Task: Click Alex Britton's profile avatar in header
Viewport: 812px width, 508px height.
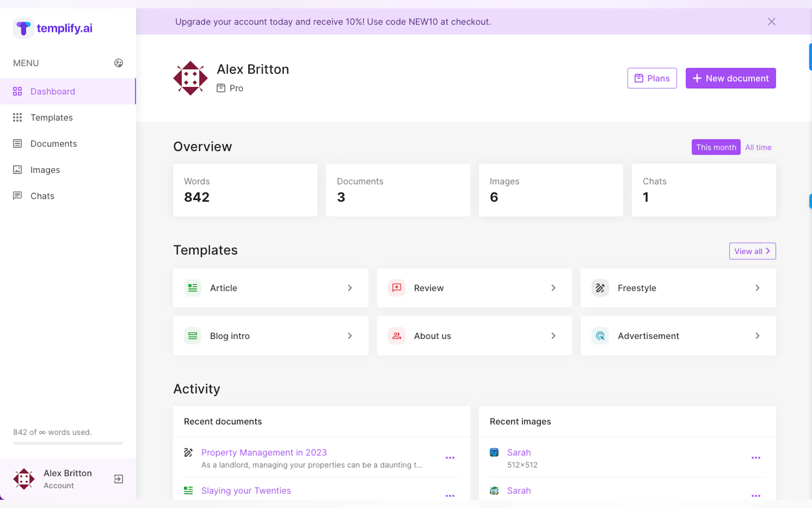Action: click(x=190, y=78)
